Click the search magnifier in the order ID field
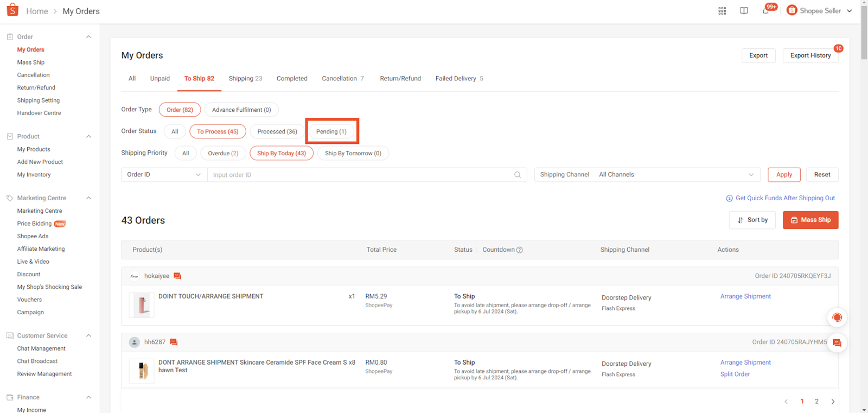This screenshot has width=868, height=413. pyautogui.click(x=518, y=175)
